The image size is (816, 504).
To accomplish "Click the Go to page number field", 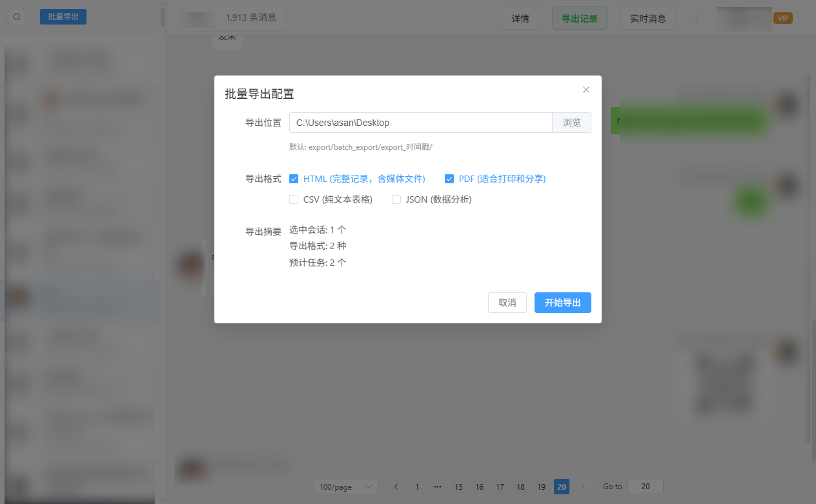I will click(645, 487).
